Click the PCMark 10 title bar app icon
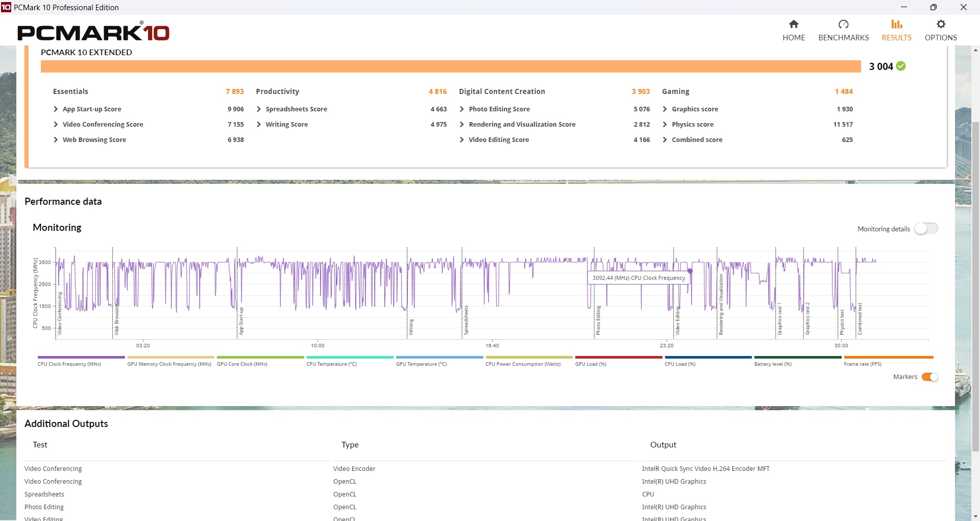Screen dimensions: 980x521 [6, 7]
